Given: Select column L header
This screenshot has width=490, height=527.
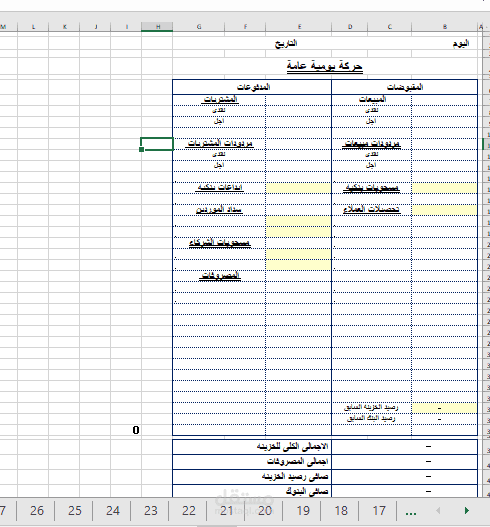Looking at the screenshot, I should (33, 27).
